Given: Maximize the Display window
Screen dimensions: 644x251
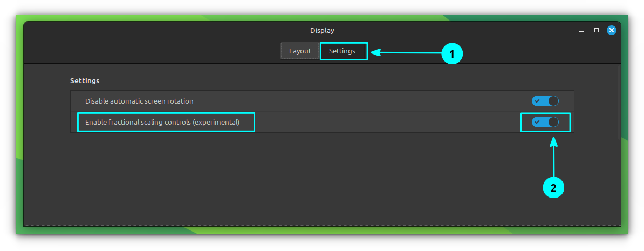Looking at the screenshot, I should (597, 31).
